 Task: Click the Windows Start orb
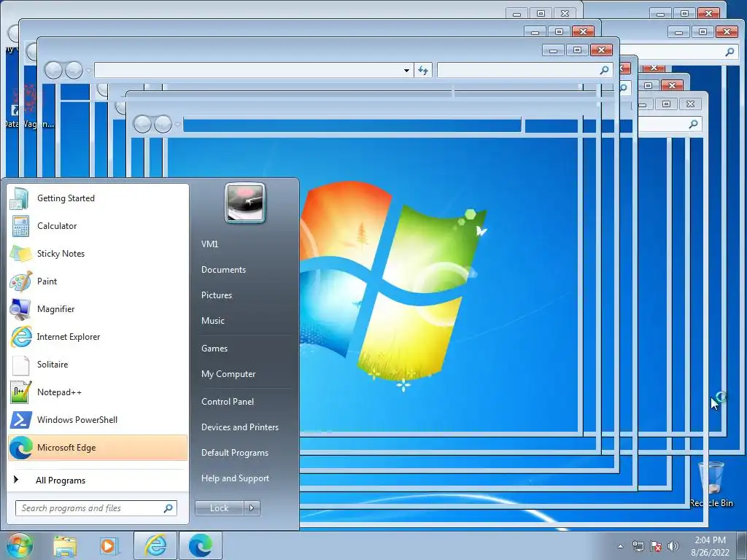click(x=20, y=545)
